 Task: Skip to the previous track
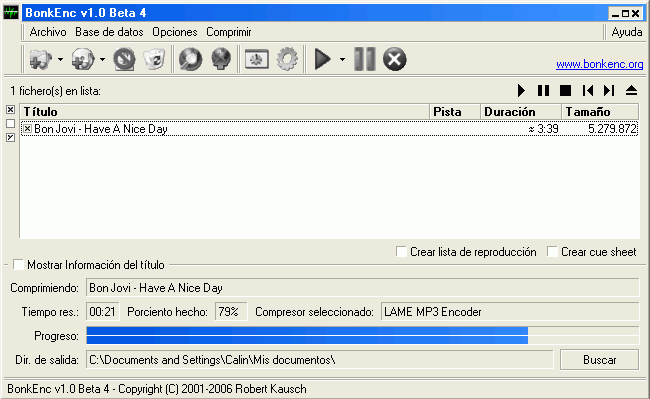(x=587, y=91)
